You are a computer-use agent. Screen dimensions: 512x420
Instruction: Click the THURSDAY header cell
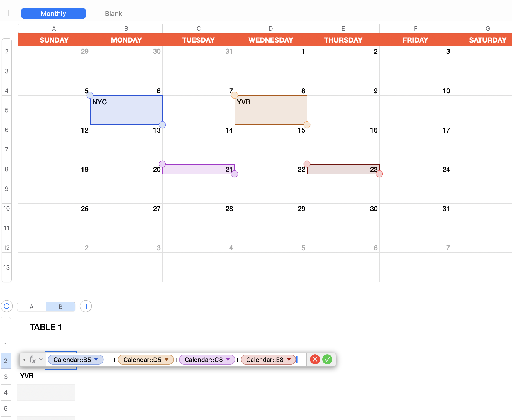tap(343, 40)
